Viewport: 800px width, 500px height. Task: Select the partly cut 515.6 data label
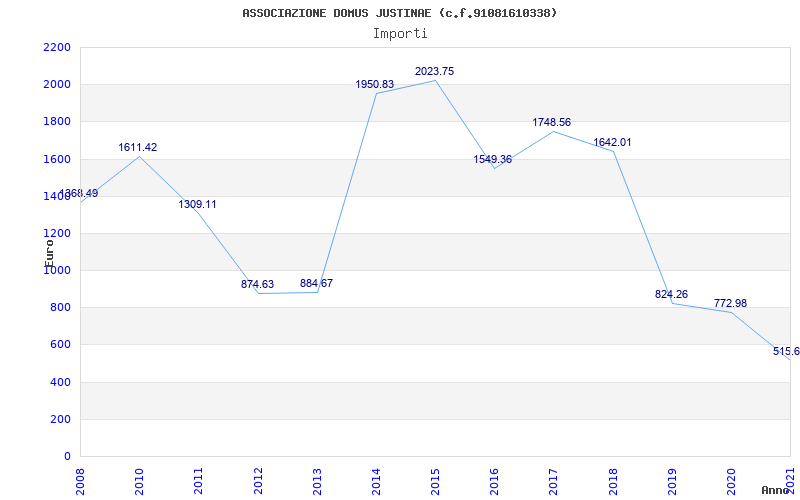coord(786,352)
